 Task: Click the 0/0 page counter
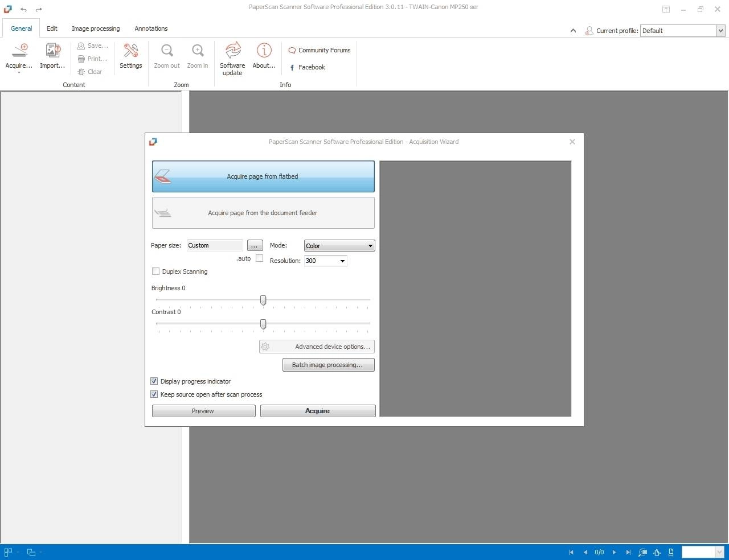pos(599,552)
